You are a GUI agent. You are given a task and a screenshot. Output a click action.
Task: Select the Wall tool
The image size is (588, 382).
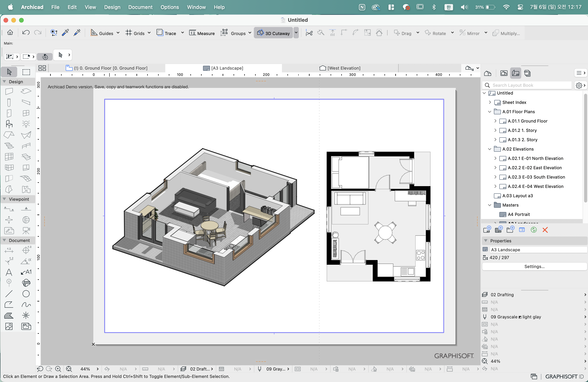(9, 91)
